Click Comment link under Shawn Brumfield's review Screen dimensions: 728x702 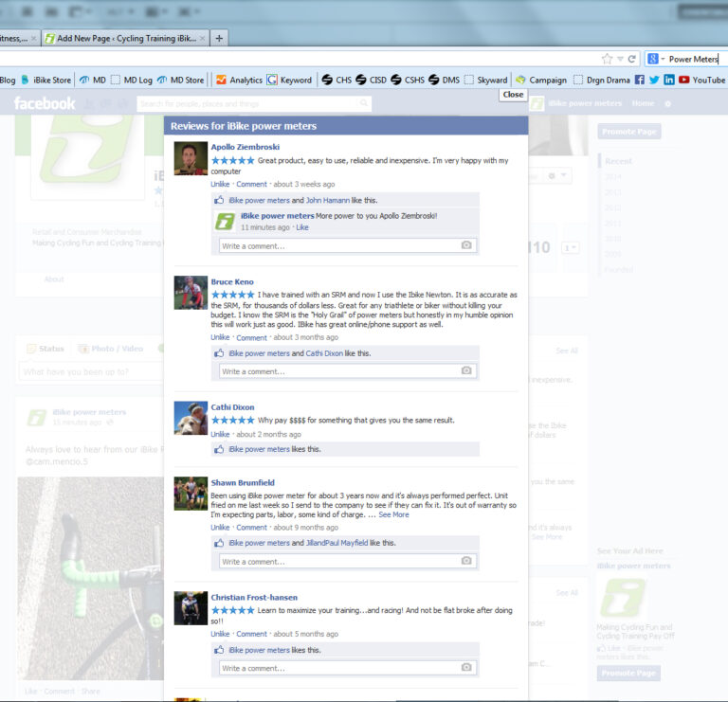(251, 528)
